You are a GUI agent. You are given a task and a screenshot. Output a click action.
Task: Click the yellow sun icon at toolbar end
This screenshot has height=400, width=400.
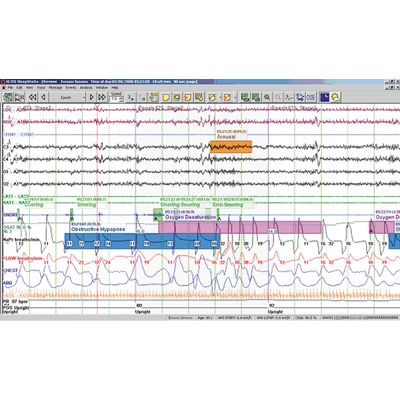335,97
